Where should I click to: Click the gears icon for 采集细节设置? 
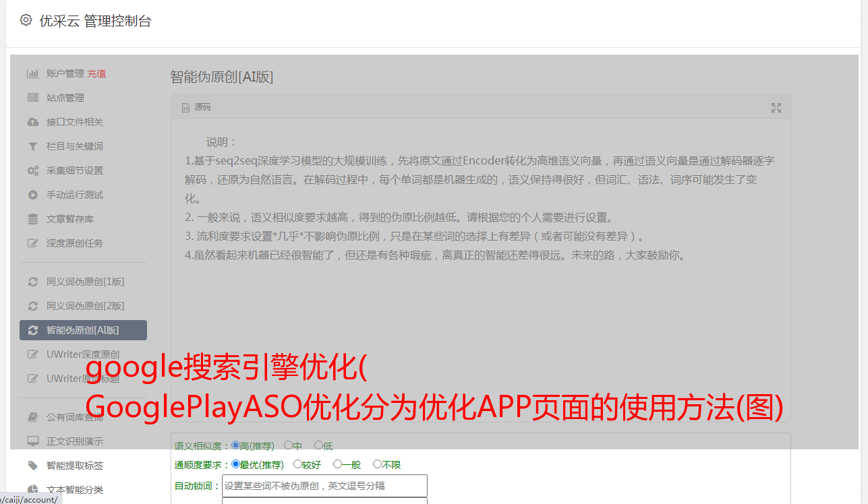[32, 170]
